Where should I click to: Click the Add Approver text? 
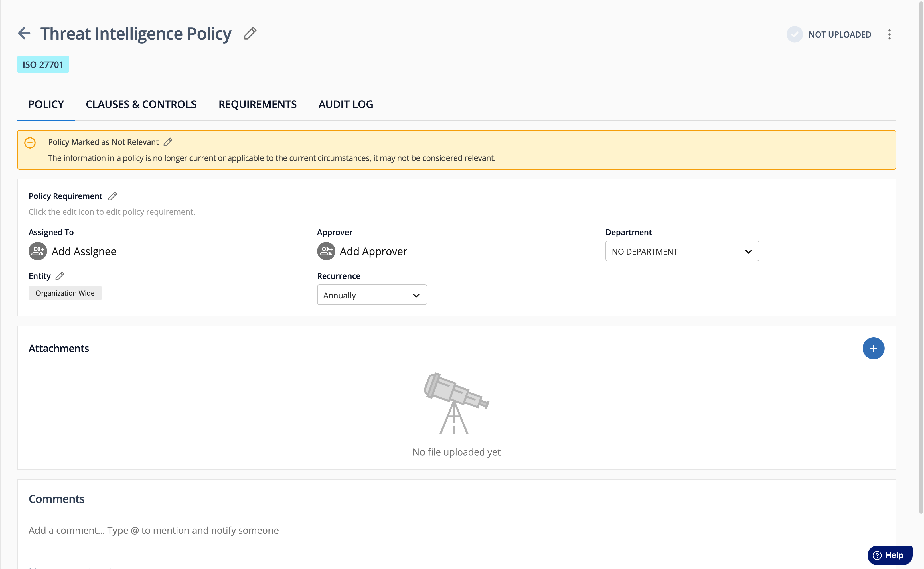(x=374, y=251)
